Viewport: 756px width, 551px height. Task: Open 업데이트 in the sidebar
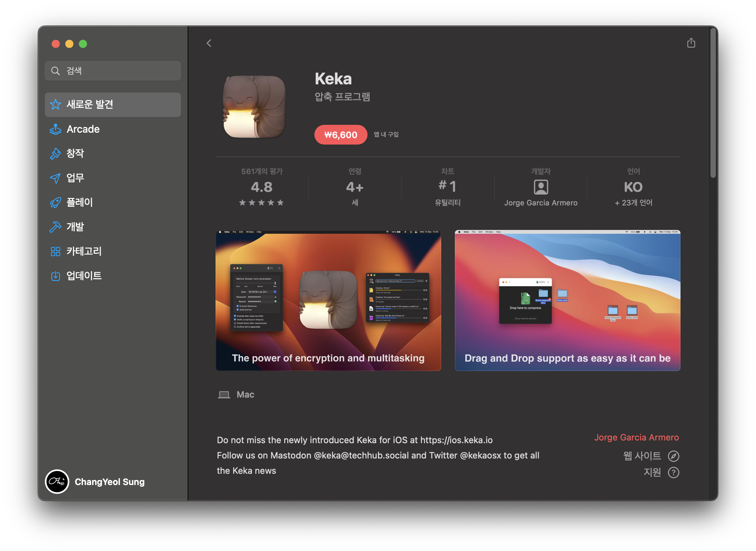point(84,276)
